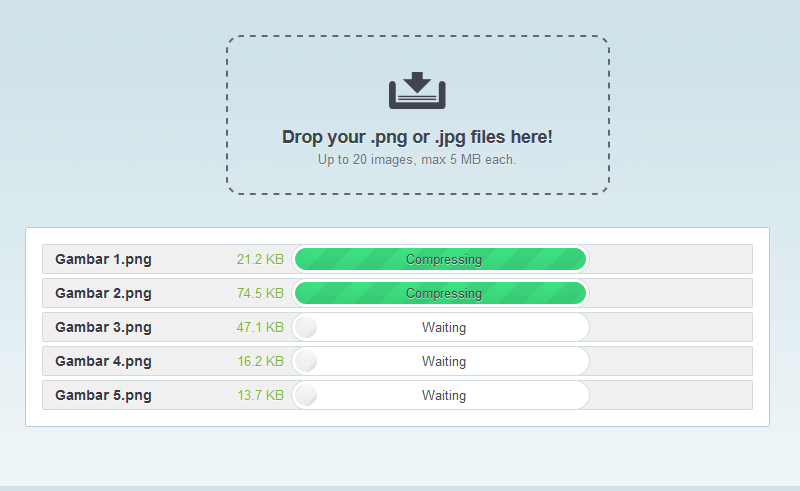The image size is (800, 491).
Task: Click Gambar 4.png Waiting progress bar
Action: point(440,361)
